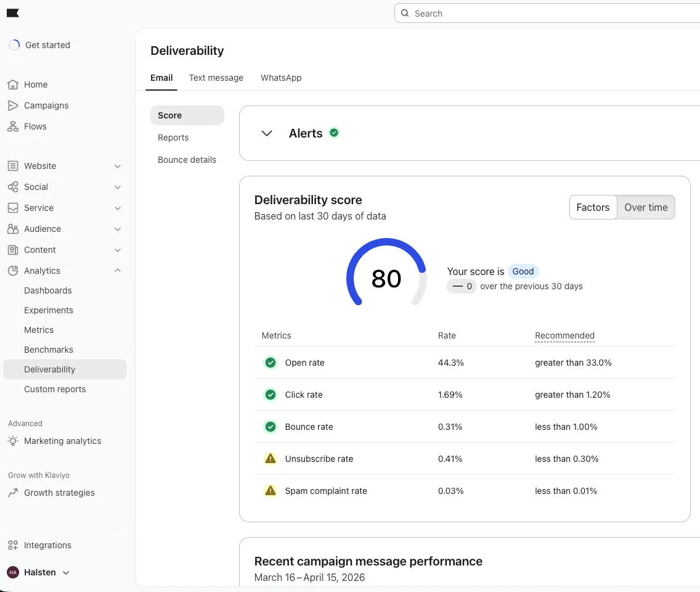Click the Bounce rate value 0.31%
700x592 pixels.
pos(450,427)
